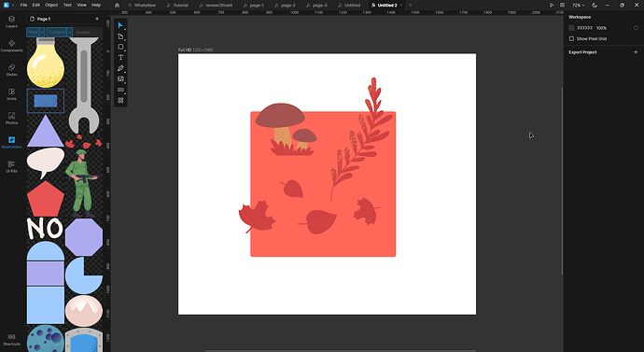Switch to the page-1 tab
644x352 pixels.
(254, 6)
